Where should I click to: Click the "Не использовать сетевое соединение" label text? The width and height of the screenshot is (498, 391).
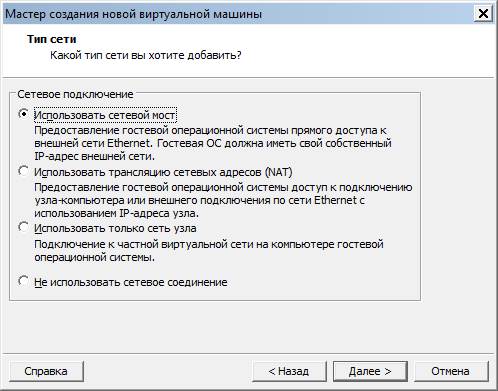point(131,282)
